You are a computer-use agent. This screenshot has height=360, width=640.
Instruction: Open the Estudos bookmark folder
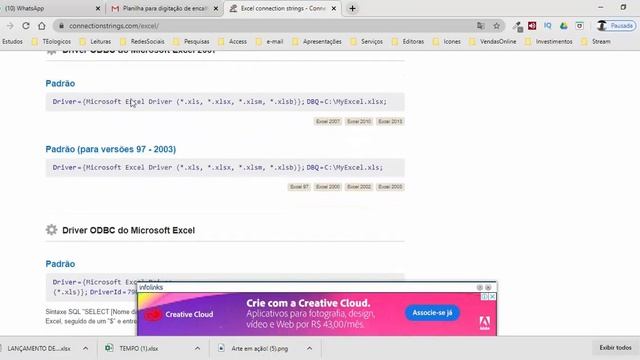[x=11, y=42]
